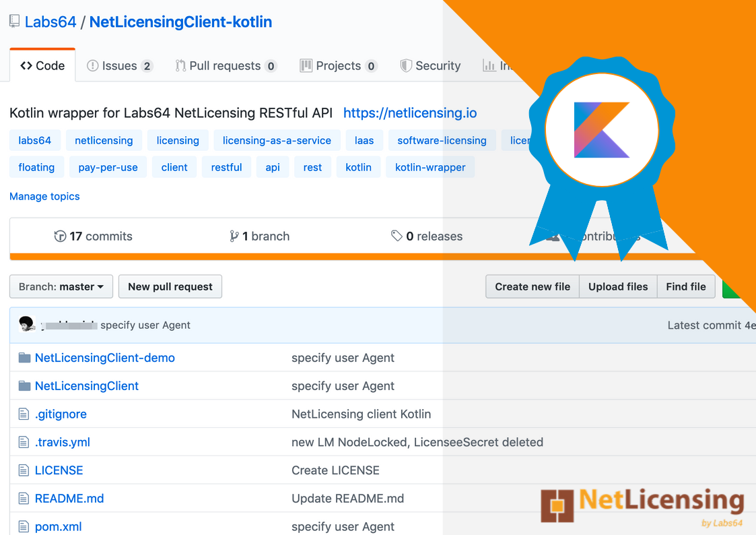Click the repository book icon beside Labs64
This screenshot has width=756, height=535.
[x=14, y=22]
